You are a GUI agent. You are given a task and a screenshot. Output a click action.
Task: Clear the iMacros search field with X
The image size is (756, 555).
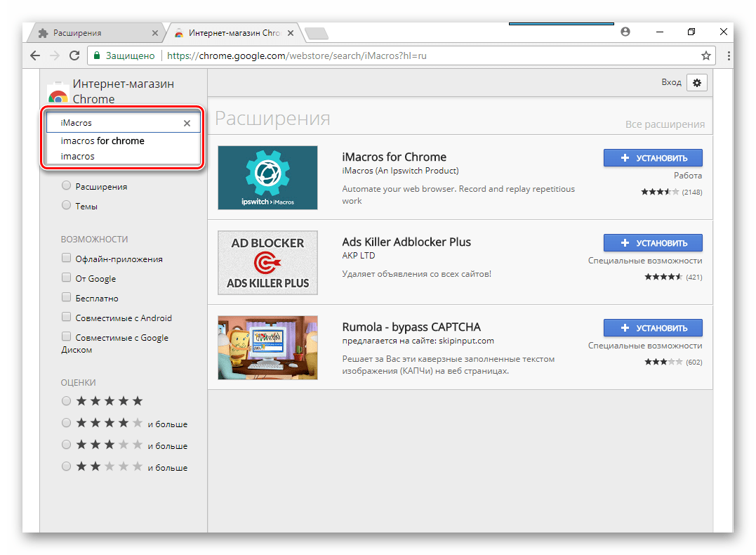(x=187, y=123)
